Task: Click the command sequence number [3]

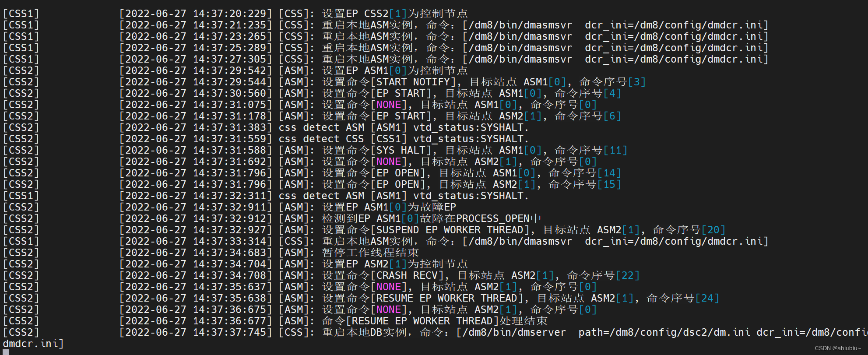Action: pos(637,82)
